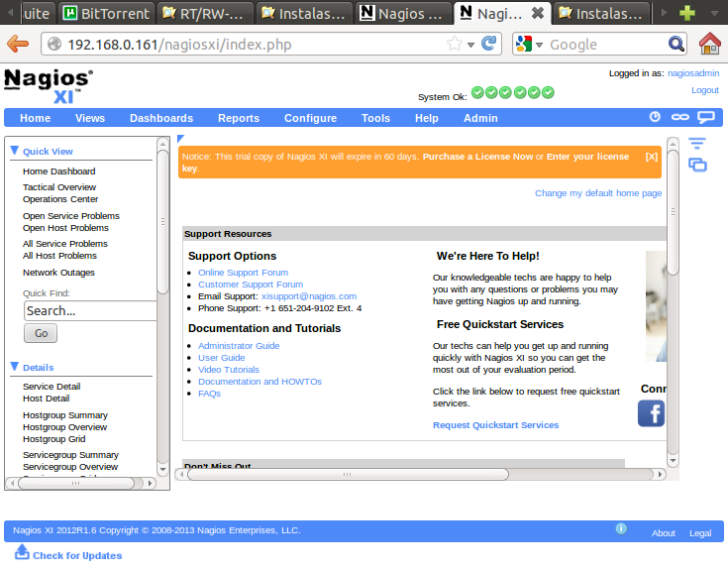Click the Nagios XI logo
Image resolution: width=728 pixels, height=571 pixels.
(49, 86)
